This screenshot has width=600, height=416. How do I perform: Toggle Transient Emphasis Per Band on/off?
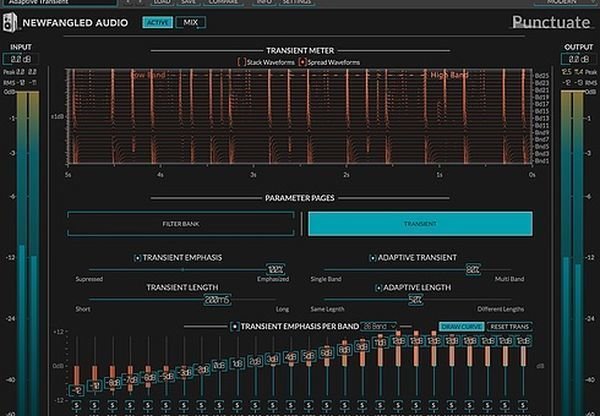(x=235, y=326)
